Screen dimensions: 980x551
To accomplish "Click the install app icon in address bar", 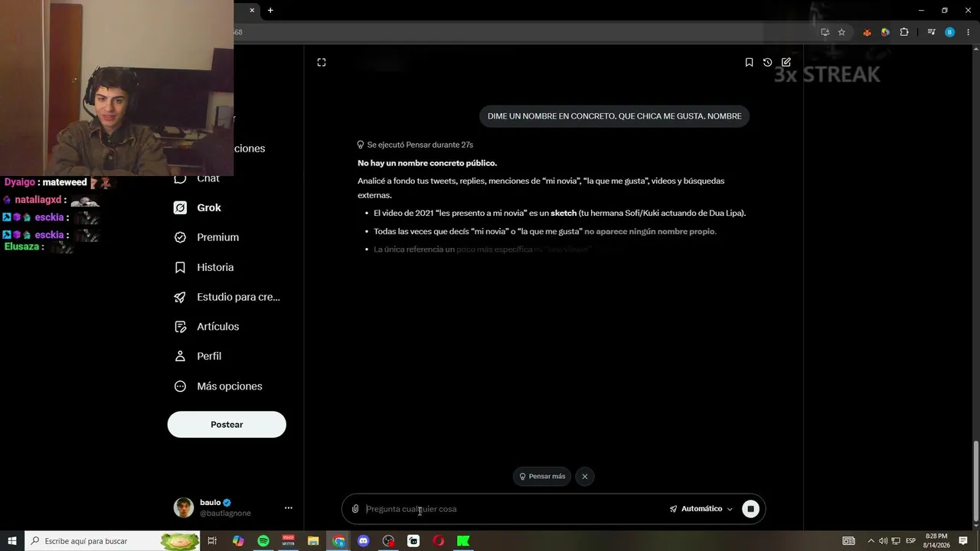I will point(825,32).
